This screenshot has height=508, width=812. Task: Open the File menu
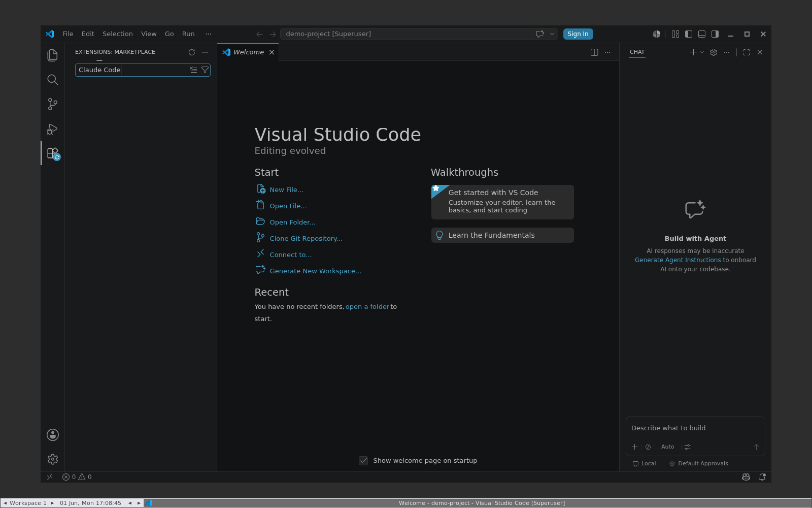point(68,34)
